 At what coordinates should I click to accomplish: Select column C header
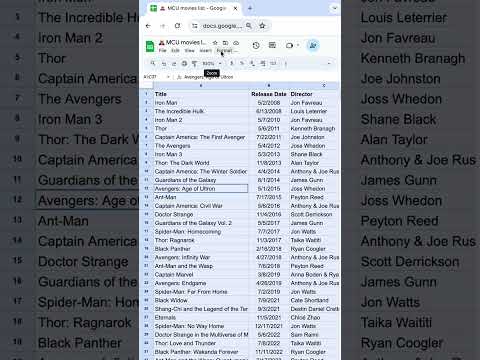[x=314, y=86]
